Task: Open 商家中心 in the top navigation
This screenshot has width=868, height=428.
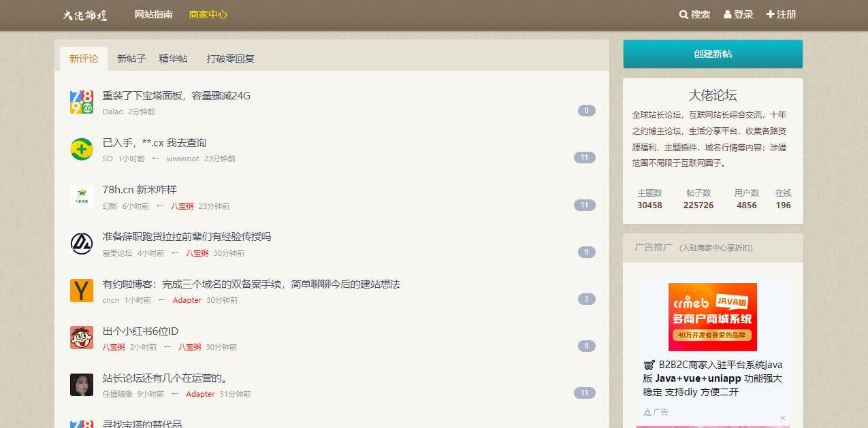Action: tap(208, 14)
